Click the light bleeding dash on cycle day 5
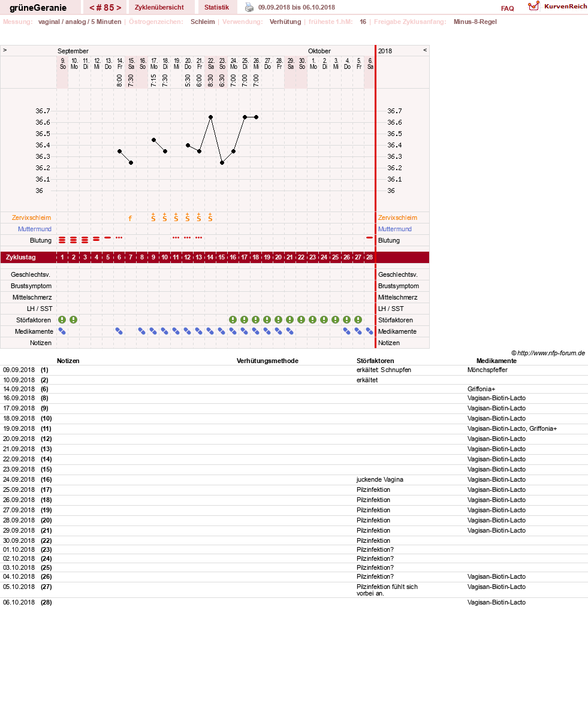588x716 pixels. (x=108, y=237)
